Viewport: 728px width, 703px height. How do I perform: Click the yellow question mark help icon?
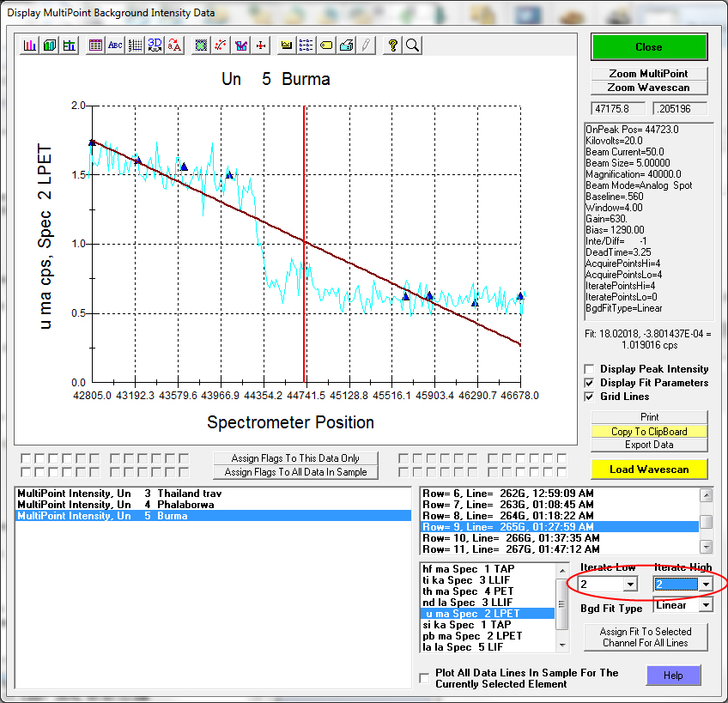tap(393, 45)
